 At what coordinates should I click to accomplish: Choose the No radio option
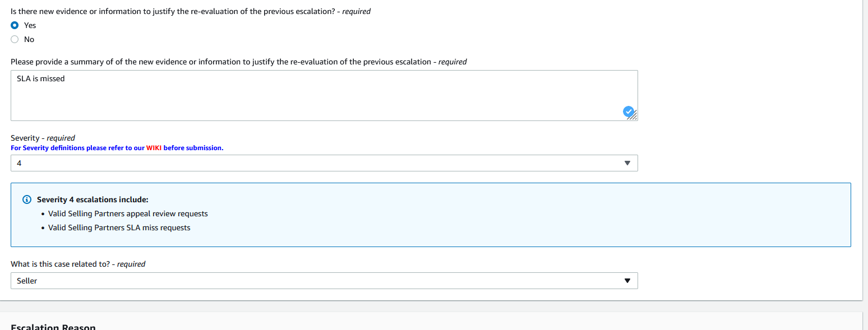click(x=15, y=39)
